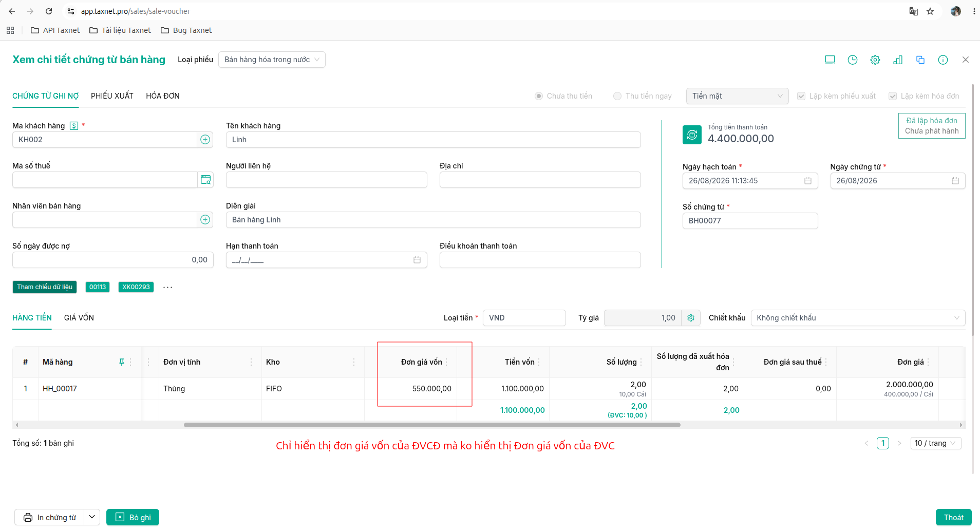Select the Chưa thu tiền radio option
The width and height of the screenshot is (980, 531).
[x=539, y=96]
